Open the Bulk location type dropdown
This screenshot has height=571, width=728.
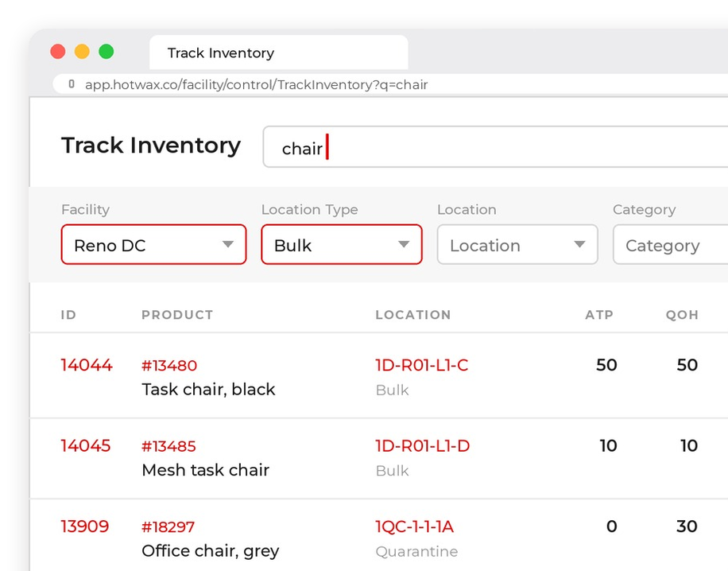[342, 244]
